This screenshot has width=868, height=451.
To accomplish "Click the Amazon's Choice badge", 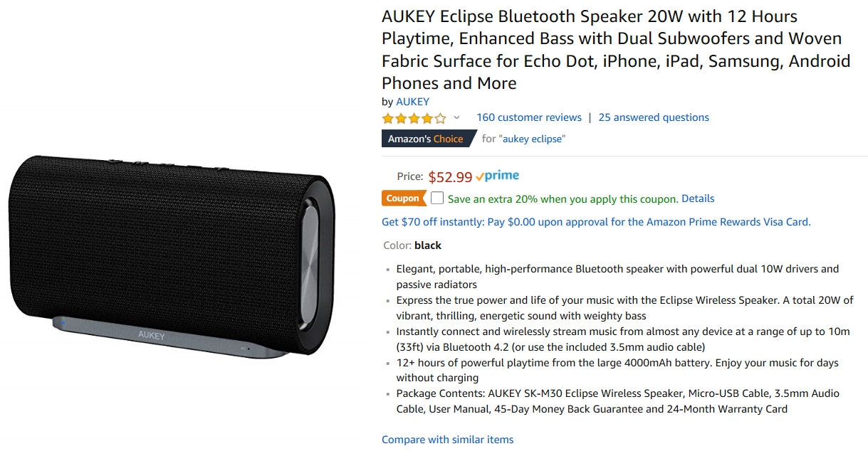I will click(x=426, y=139).
